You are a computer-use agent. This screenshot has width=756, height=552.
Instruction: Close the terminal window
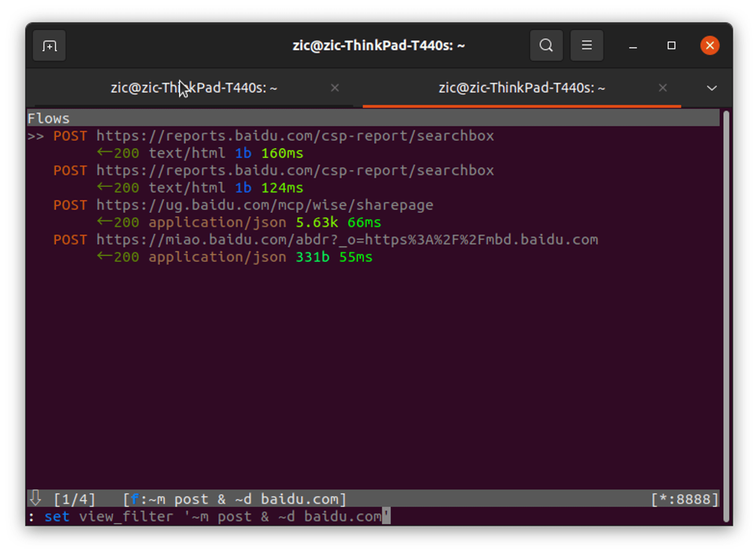(x=710, y=46)
